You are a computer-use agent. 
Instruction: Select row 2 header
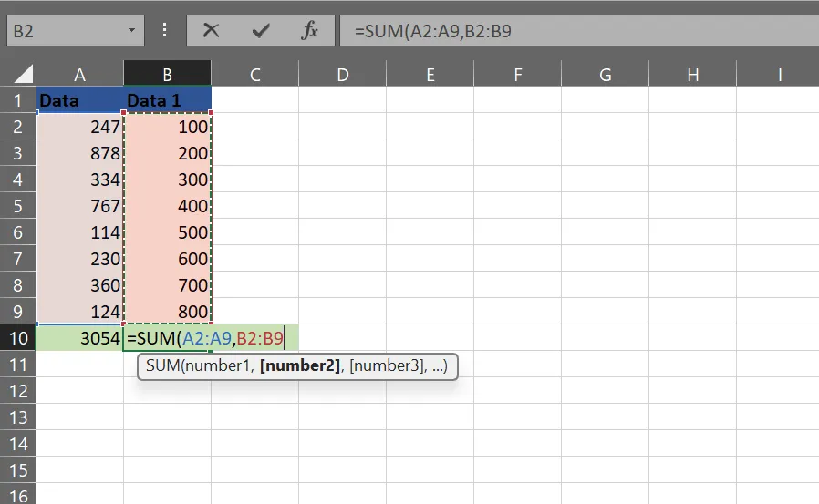point(17,127)
